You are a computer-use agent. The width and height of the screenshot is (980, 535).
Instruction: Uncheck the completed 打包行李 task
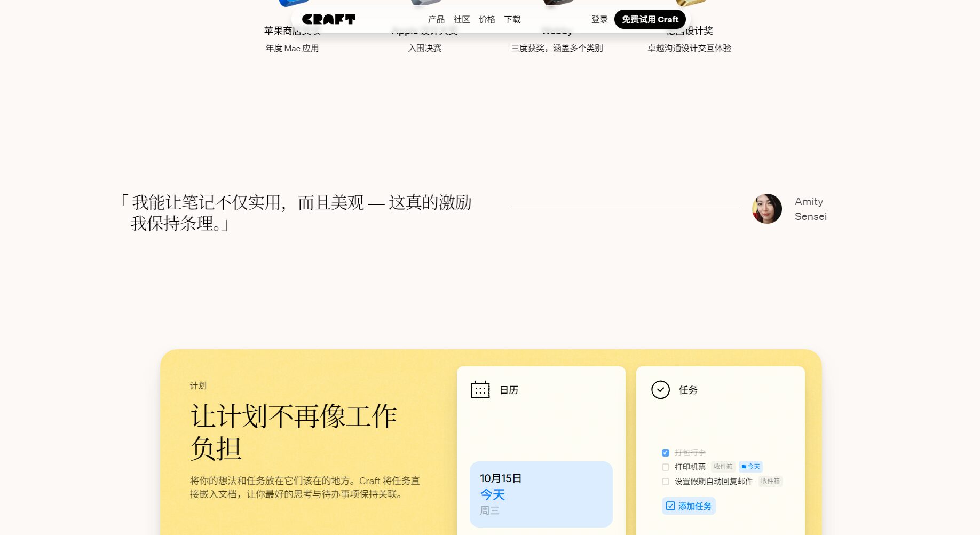tap(666, 453)
